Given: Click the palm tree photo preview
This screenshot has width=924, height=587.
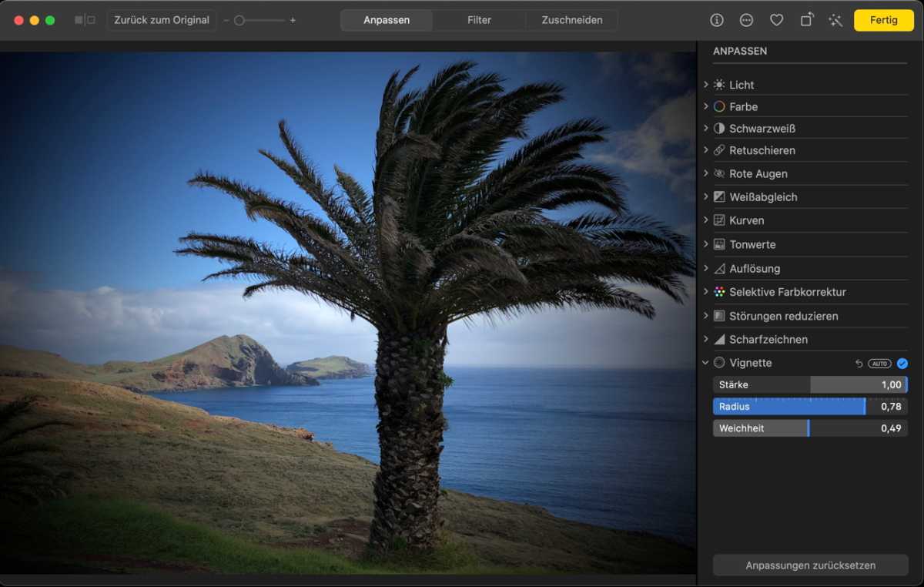Looking at the screenshot, I should (348, 313).
